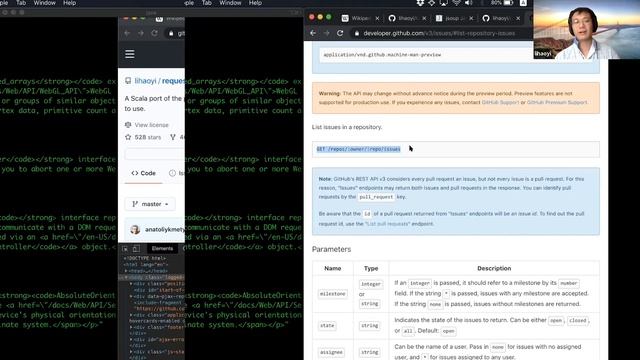Image resolution: width=640 pixels, height=360 pixels.
Task: Activate the DevTools inspect element icon
Action: click(125, 249)
